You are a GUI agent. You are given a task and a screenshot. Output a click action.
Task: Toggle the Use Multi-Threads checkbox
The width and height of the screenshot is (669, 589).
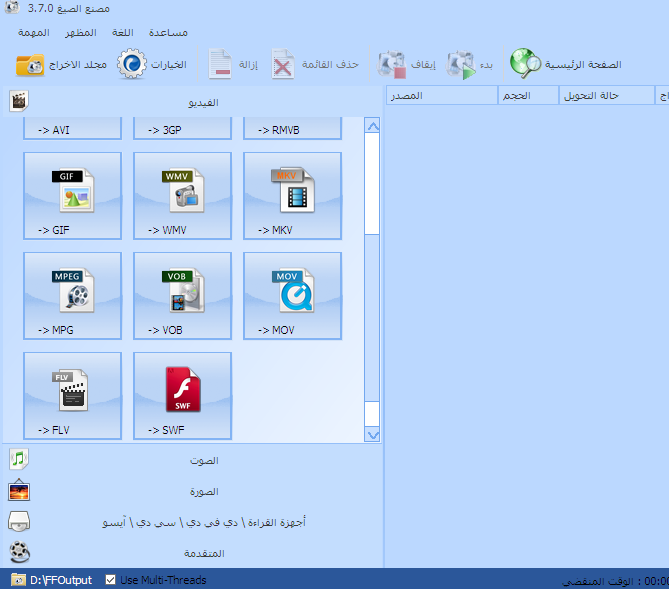111,580
